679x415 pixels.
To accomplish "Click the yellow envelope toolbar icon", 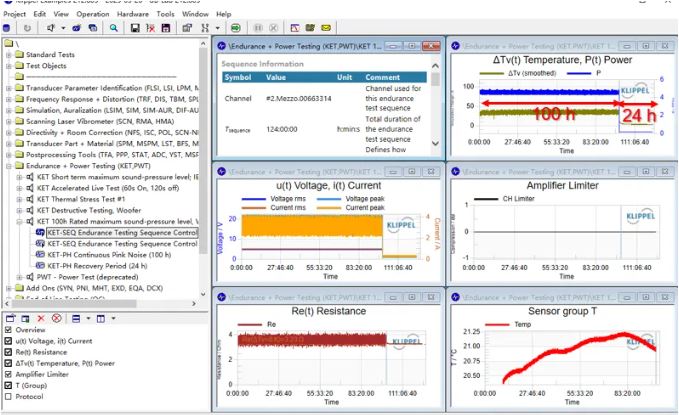I will click(x=326, y=28).
